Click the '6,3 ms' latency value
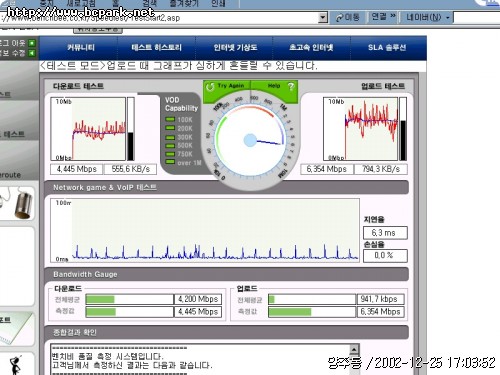The width and height of the screenshot is (500, 375). click(385, 232)
